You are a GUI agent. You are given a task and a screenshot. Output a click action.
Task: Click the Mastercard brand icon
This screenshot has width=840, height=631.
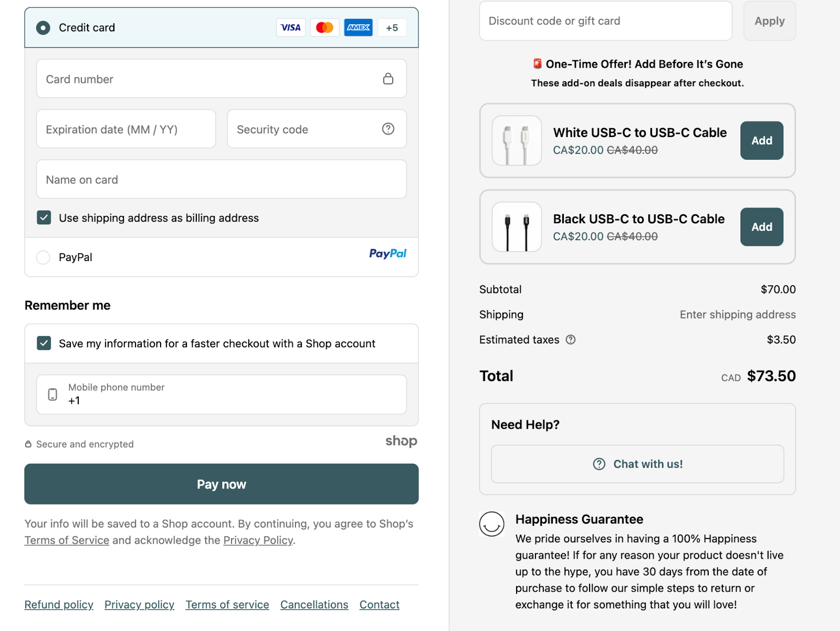tap(324, 27)
